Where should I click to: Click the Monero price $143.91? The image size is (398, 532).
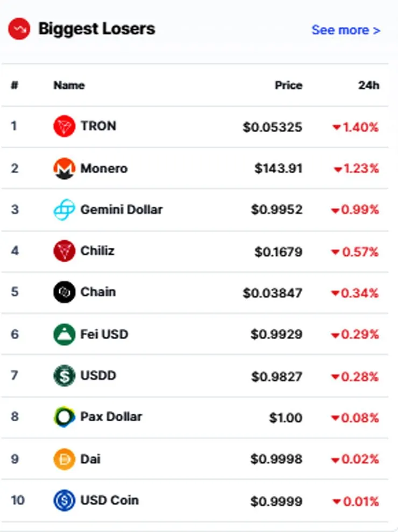click(x=278, y=168)
